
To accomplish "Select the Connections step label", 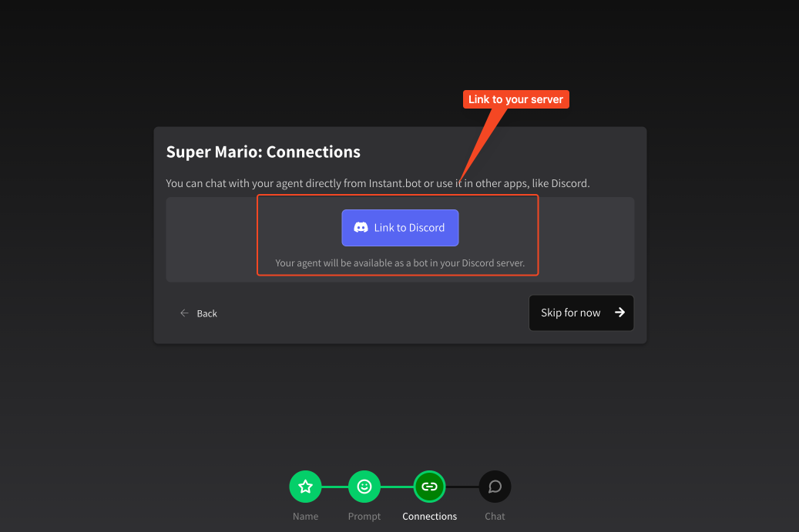I will pyautogui.click(x=430, y=517).
